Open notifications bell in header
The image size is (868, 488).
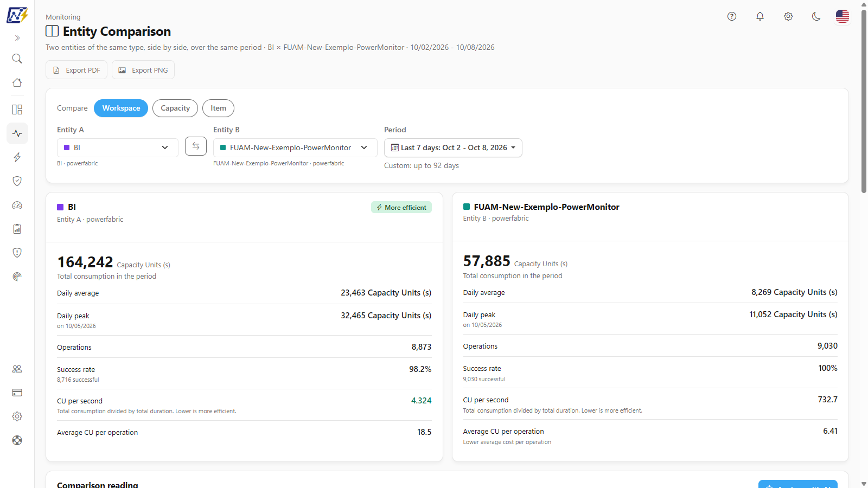(760, 16)
